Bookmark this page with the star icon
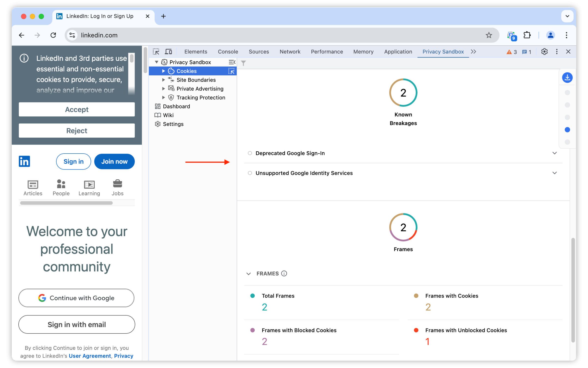 click(x=489, y=35)
